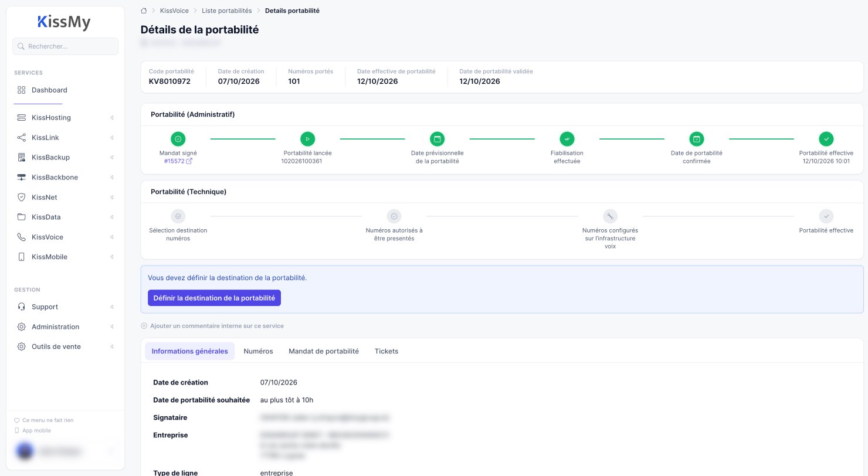Image resolution: width=868 pixels, height=476 pixels.
Task: Expand the KissData submenu arrow
Action: [111, 217]
